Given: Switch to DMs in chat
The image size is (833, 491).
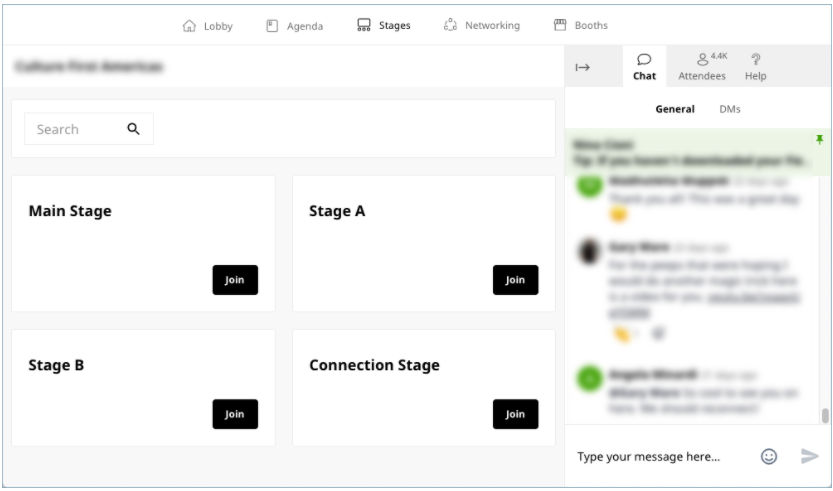Looking at the screenshot, I should tap(729, 109).
